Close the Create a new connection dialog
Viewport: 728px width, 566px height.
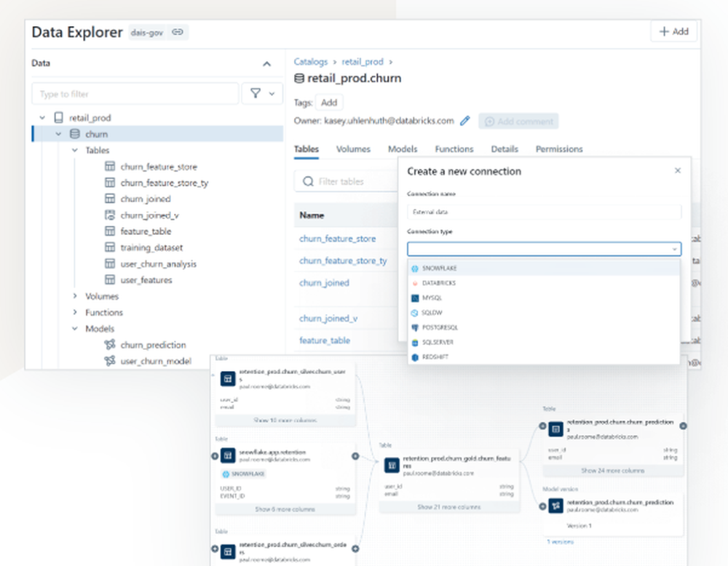(x=678, y=171)
